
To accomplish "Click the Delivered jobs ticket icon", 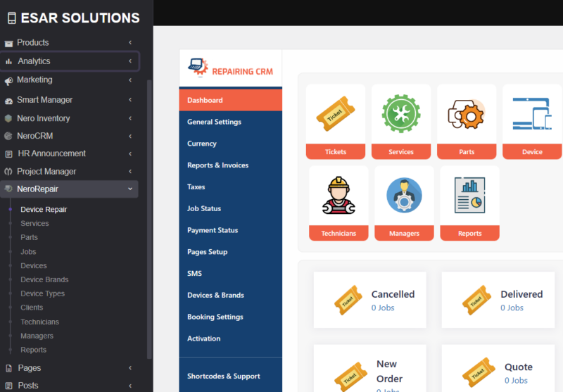I will [x=476, y=300].
